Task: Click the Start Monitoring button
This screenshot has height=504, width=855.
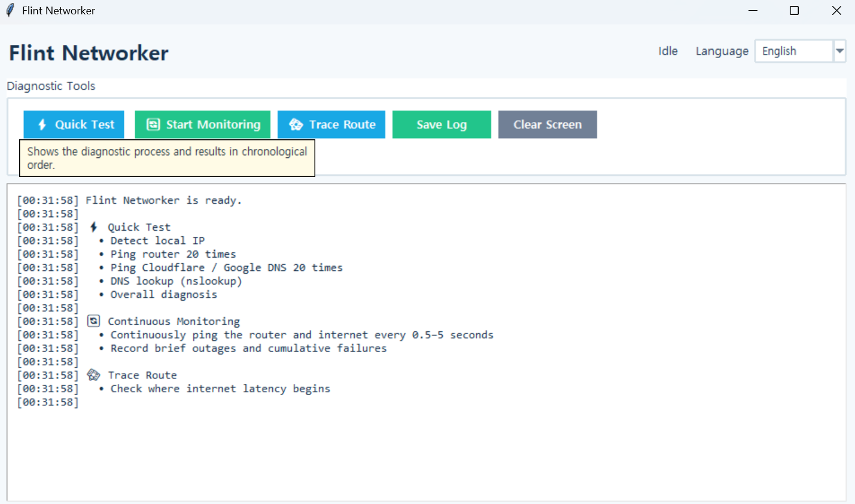Action: [x=203, y=124]
